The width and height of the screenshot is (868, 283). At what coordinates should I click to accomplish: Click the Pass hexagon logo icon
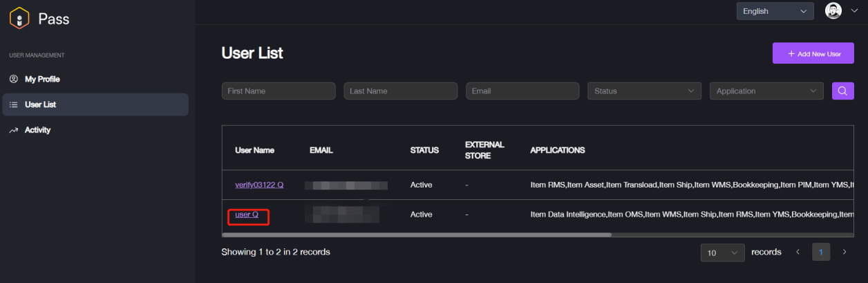pos(19,19)
